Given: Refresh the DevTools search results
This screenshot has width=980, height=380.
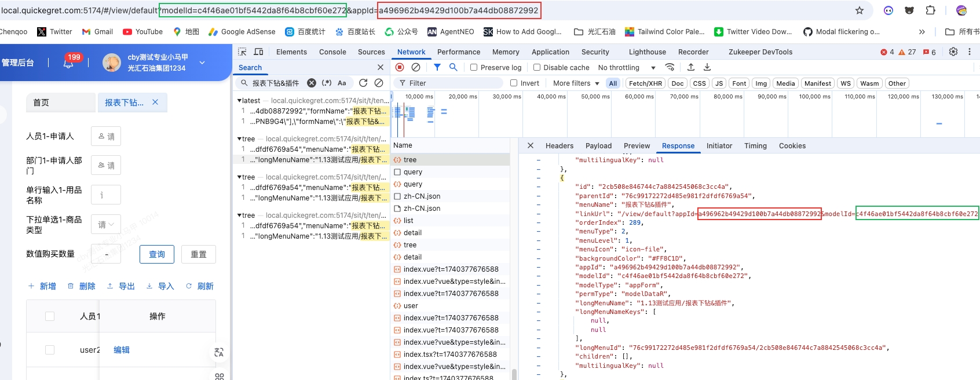Looking at the screenshot, I should (x=363, y=83).
